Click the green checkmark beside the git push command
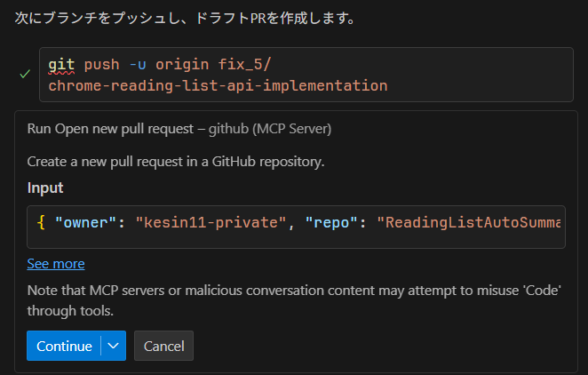 (x=25, y=75)
